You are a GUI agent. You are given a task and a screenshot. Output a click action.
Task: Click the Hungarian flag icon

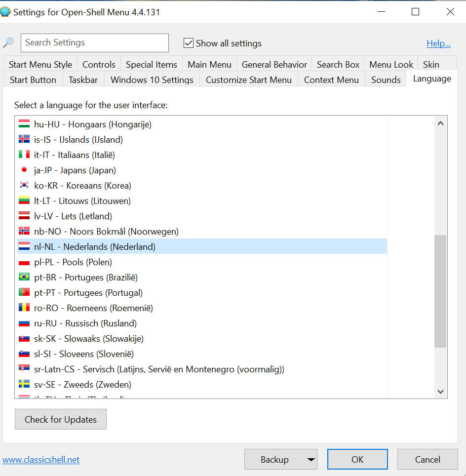click(x=24, y=124)
